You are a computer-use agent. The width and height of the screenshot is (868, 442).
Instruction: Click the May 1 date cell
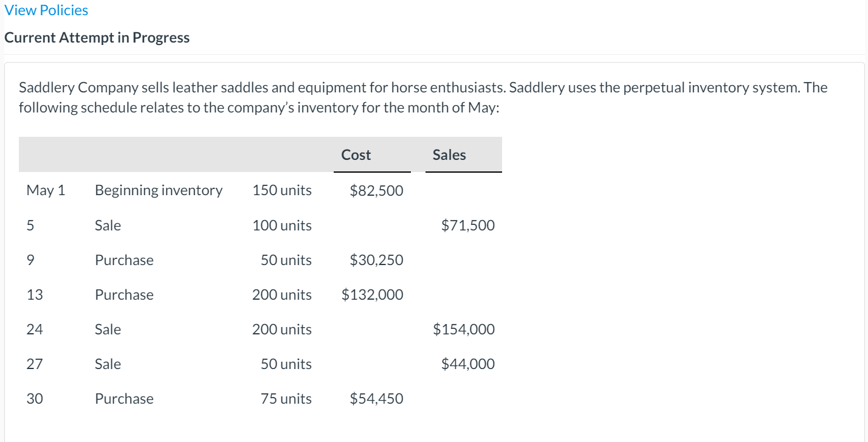point(46,190)
